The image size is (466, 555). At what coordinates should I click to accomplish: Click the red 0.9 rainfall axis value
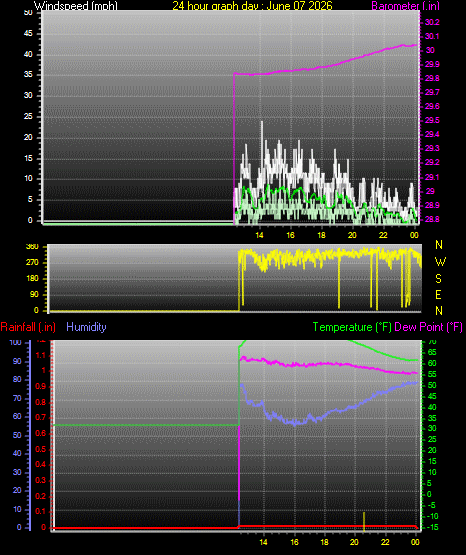[41, 387]
